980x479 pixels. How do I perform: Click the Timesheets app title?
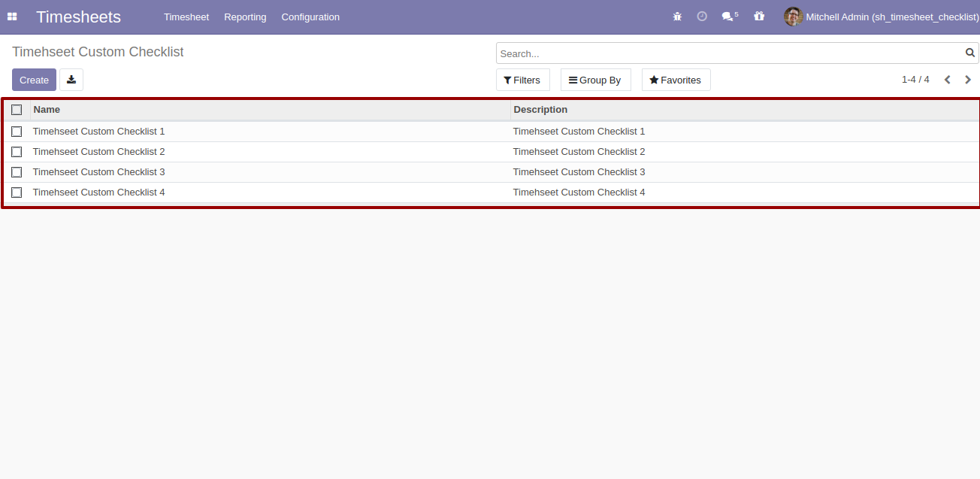click(x=78, y=17)
